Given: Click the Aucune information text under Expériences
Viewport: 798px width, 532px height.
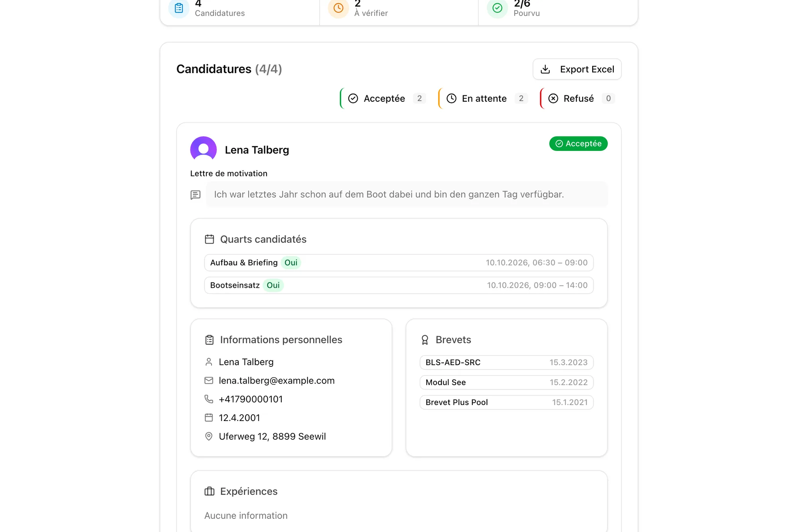Looking at the screenshot, I should click(246, 516).
